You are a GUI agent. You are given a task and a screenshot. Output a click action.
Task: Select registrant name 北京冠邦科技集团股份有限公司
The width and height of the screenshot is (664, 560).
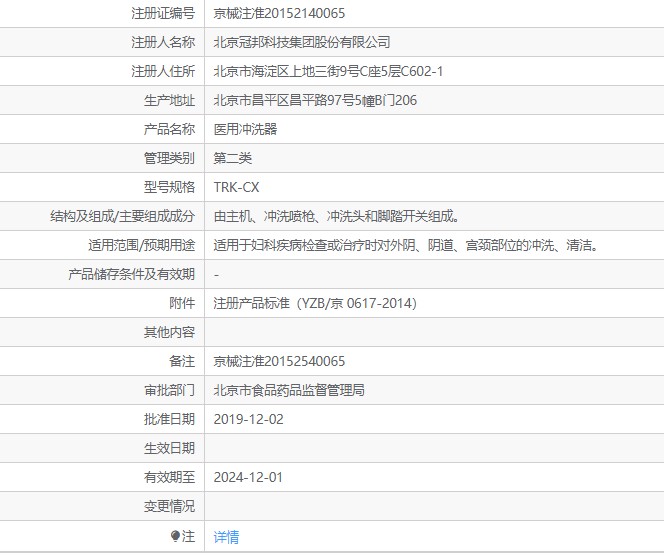click(302, 42)
